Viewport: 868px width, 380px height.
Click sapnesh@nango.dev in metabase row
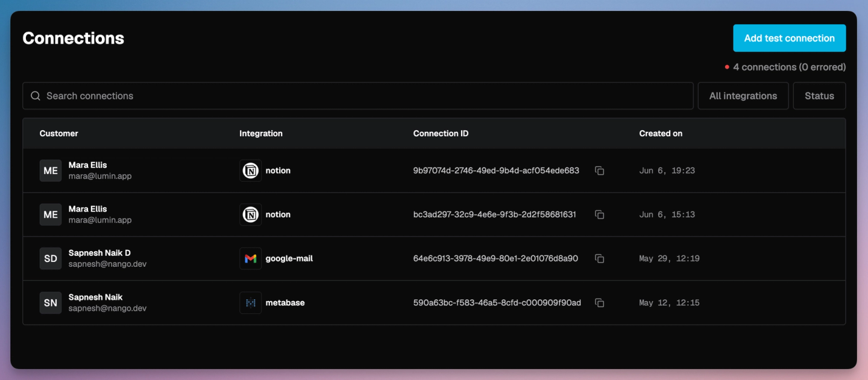coord(107,308)
